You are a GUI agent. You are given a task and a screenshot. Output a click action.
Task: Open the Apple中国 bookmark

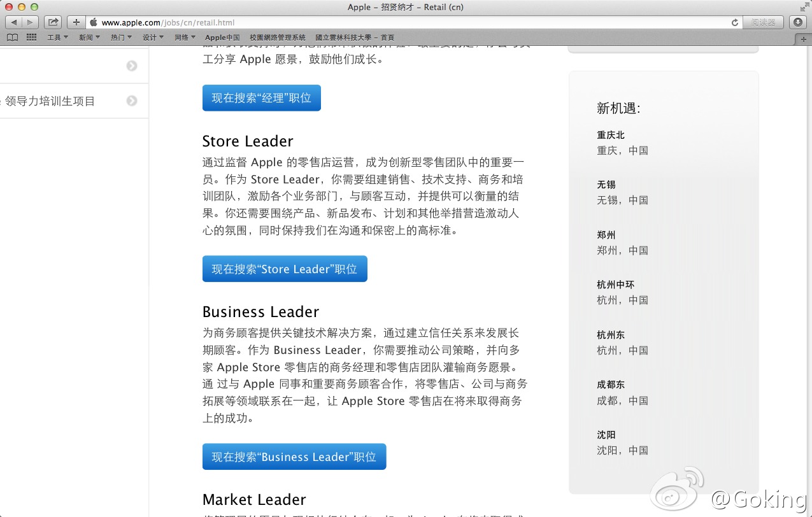[222, 38]
